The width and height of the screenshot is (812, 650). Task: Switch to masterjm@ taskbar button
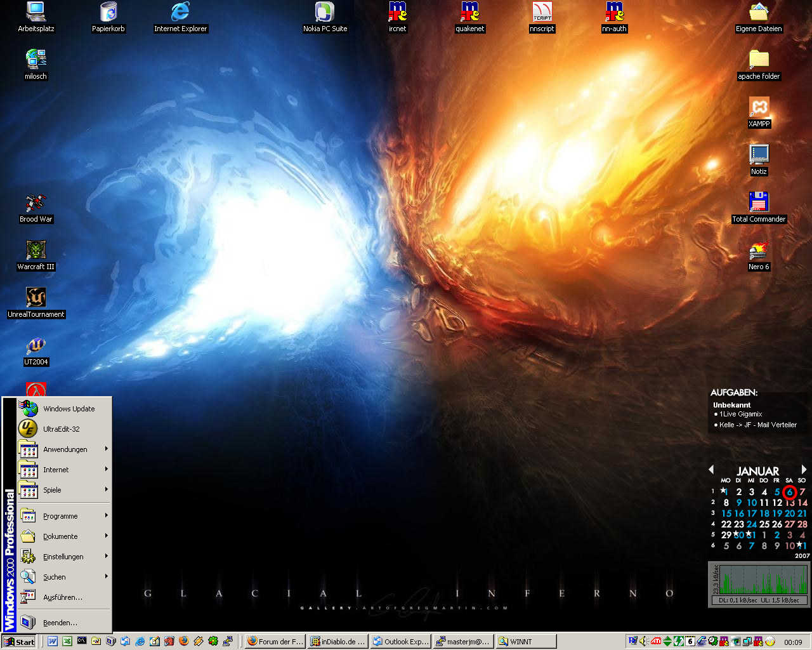tap(463, 642)
